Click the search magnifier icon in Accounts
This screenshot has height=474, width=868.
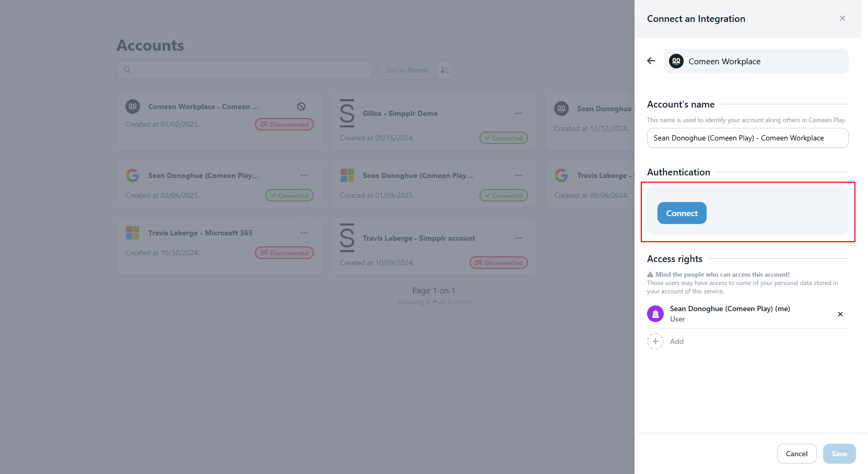point(127,70)
